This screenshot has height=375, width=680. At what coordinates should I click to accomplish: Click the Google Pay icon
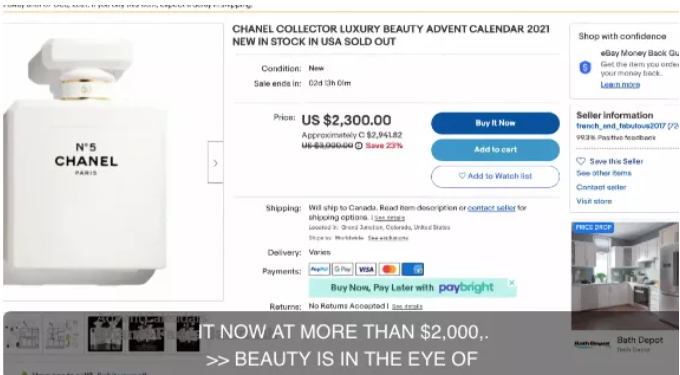[343, 269]
